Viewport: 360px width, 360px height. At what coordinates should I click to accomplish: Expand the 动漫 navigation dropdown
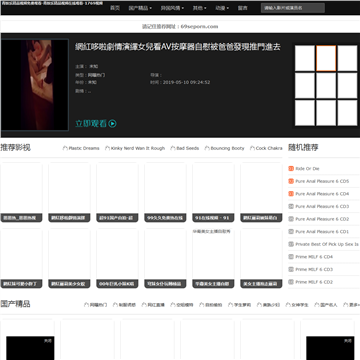pyautogui.click(x=222, y=8)
